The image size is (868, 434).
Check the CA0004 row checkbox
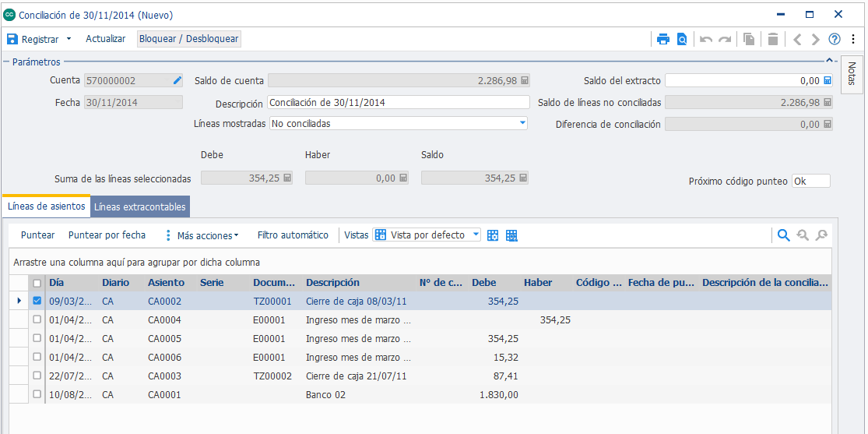tap(37, 319)
